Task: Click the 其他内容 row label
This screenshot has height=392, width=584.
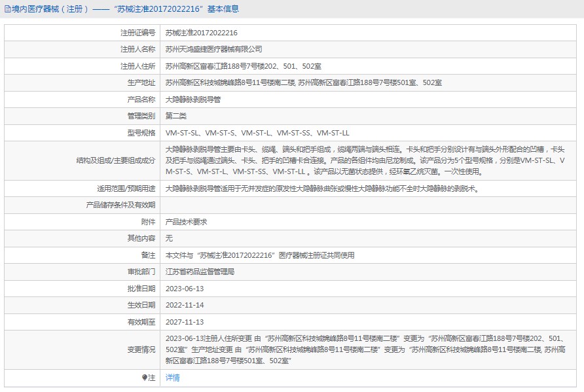Action: (x=141, y=238)
